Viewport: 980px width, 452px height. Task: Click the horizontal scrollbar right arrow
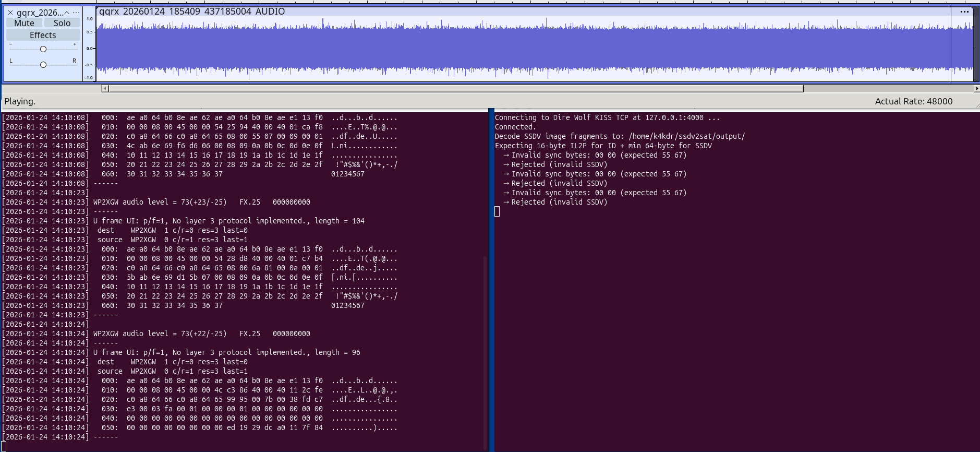click(976, 89)
